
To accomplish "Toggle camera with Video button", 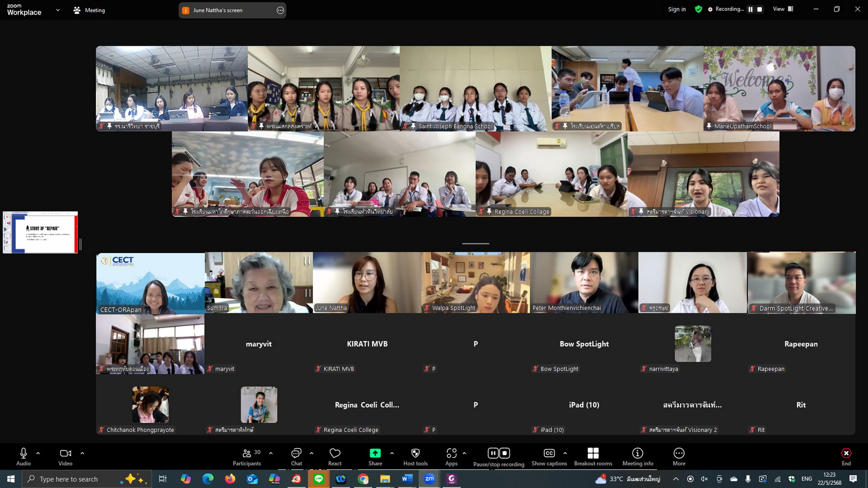I will pos(65,456).
